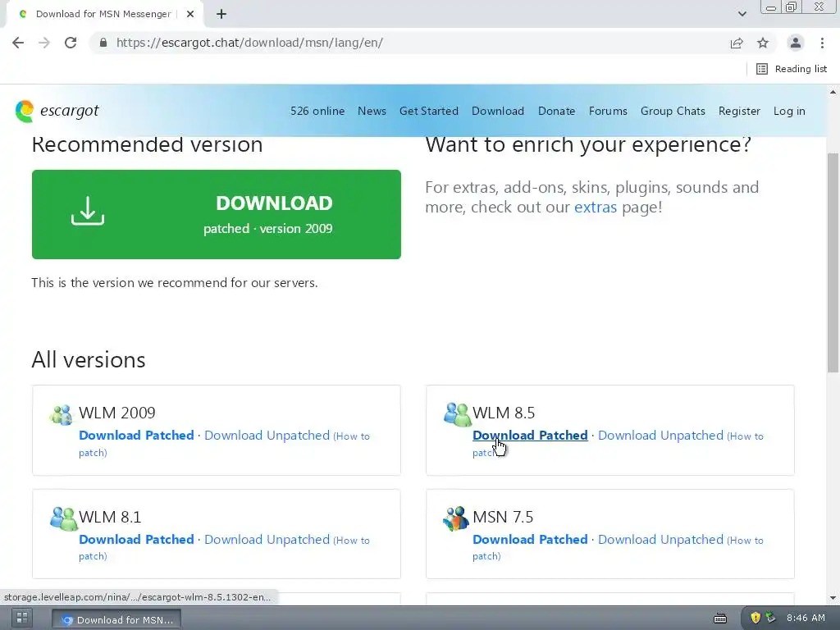Open the Register page

(x=739, y=111)
